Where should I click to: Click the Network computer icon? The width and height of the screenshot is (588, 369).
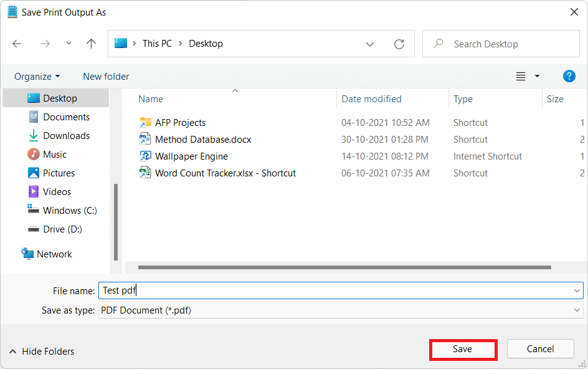[27, 254]
